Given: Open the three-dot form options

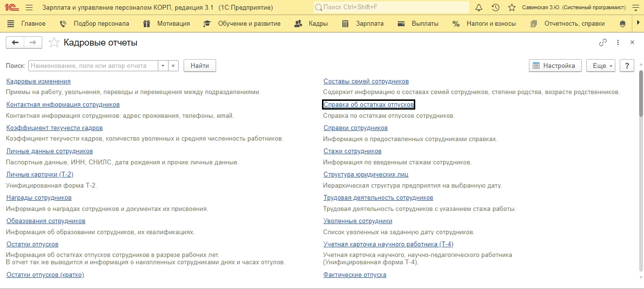Looking at the screenshot, I should [618, 43].
